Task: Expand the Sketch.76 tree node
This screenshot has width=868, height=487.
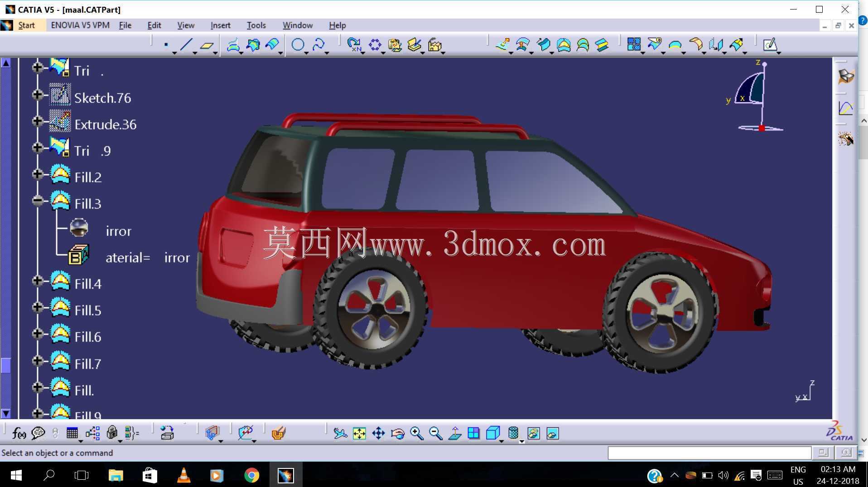Action: [x=38, y=95]
